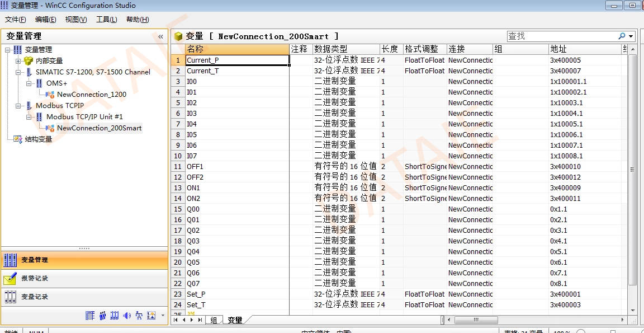Viewport: 644px width, 333px height.
Task: Switch to the 变量 sheet tab
Action: coord(235,320)
